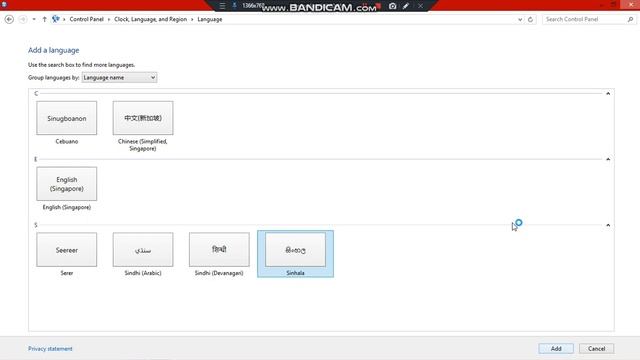Close the Bandicam recording bar

pos(420,6)
